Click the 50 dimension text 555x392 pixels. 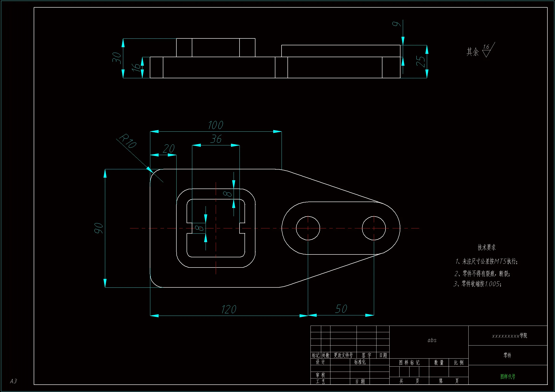[x=341, y=309]
